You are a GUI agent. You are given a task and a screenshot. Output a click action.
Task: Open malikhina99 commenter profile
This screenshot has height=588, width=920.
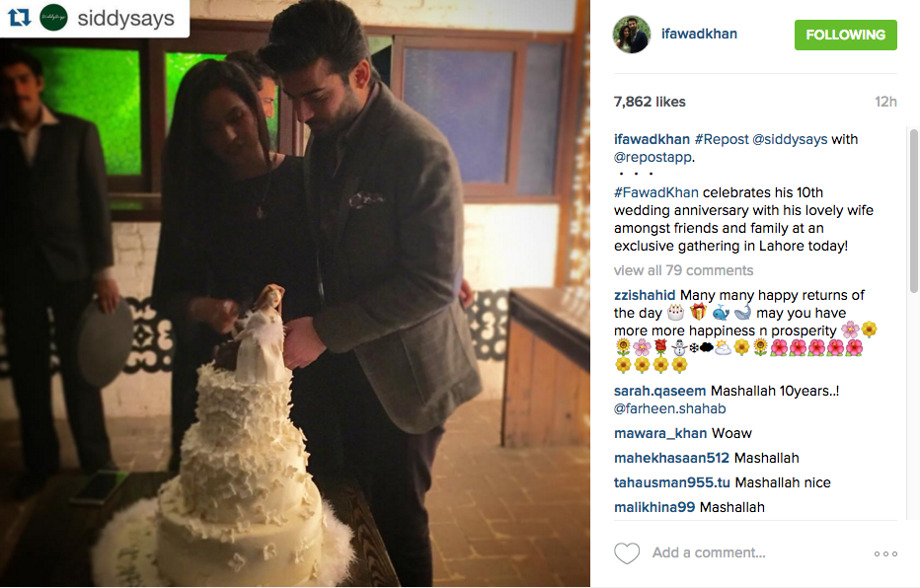(654, 507)
